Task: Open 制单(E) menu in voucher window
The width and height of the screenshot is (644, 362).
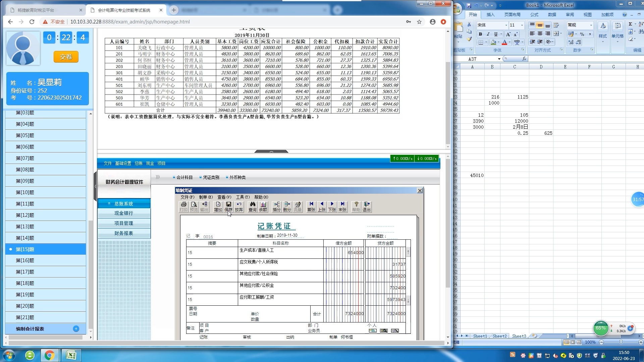Action: coord(206,197)
